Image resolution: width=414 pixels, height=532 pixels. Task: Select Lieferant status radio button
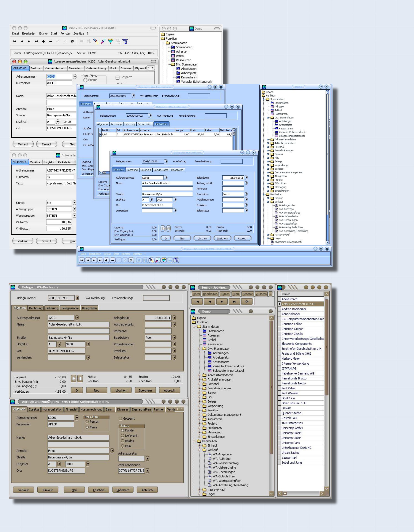[x=123, y=436]
